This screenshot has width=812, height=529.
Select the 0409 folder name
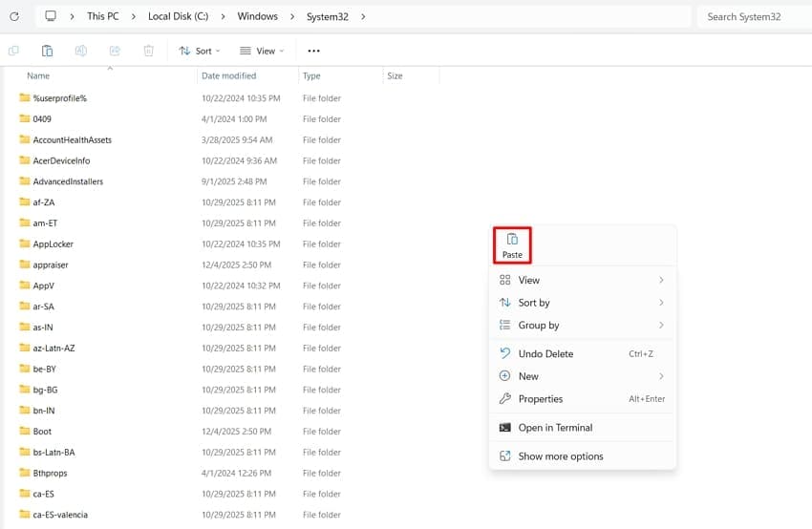(x=42, y=118)
